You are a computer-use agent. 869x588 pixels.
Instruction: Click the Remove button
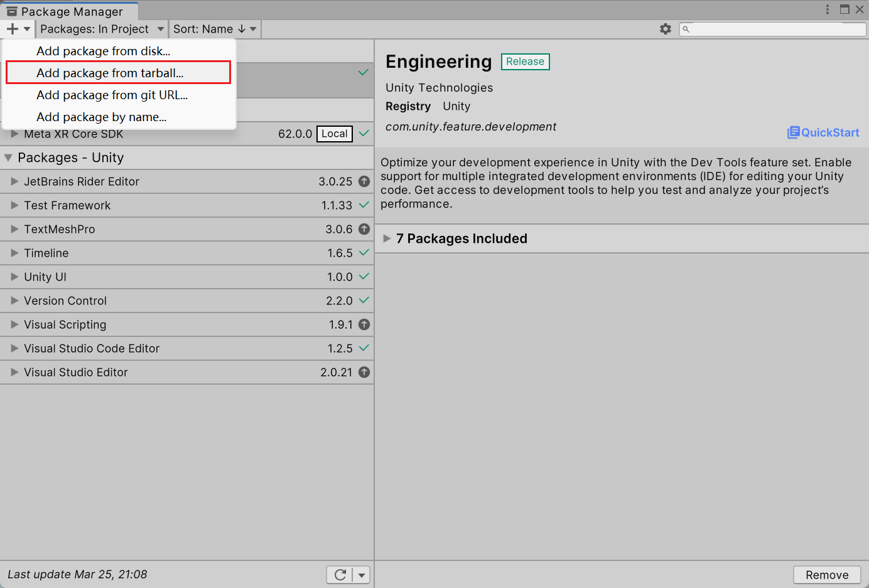pyautogui.click(x=827, y=575)
